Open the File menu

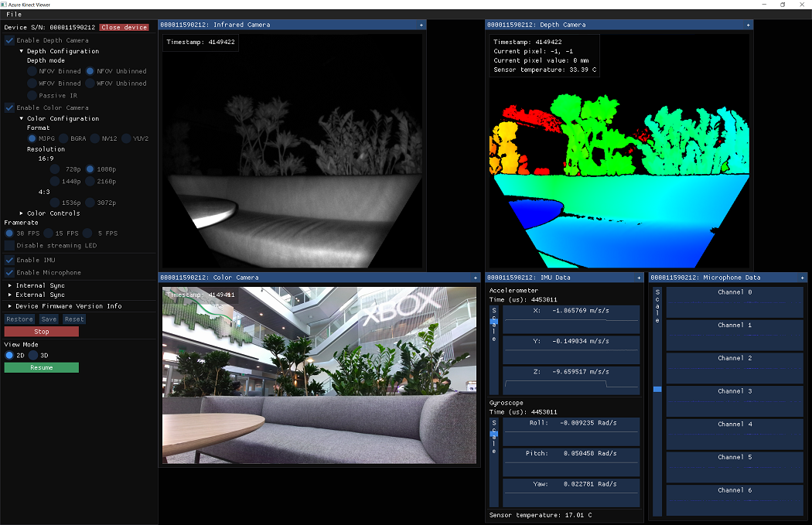click(14, 15)
